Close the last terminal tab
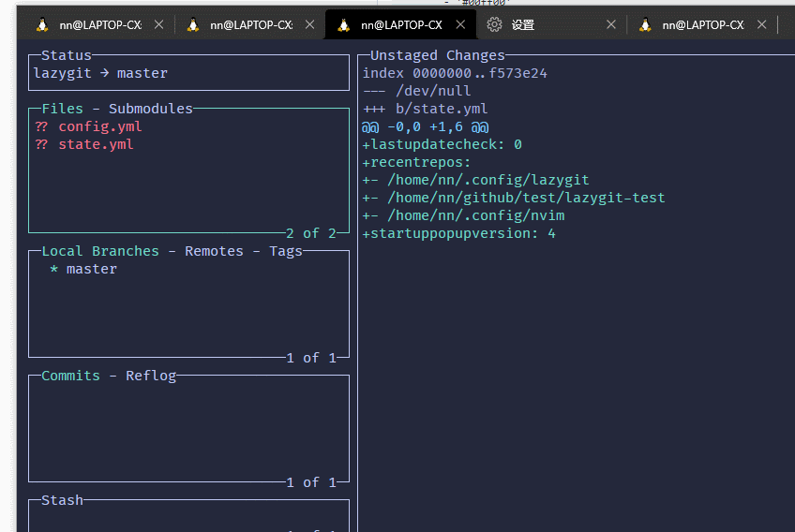Image resolution: width=795 pixels, height=532 pixels. 761,24
